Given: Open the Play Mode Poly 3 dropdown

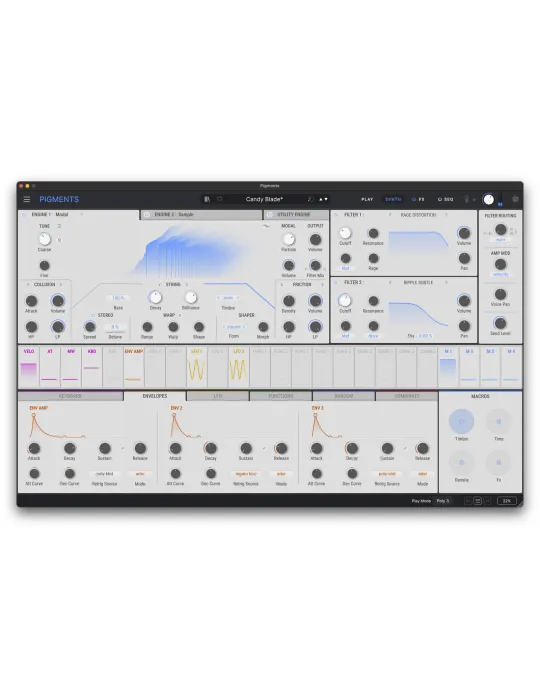Looking at the screenshot, I should [443, 501].
